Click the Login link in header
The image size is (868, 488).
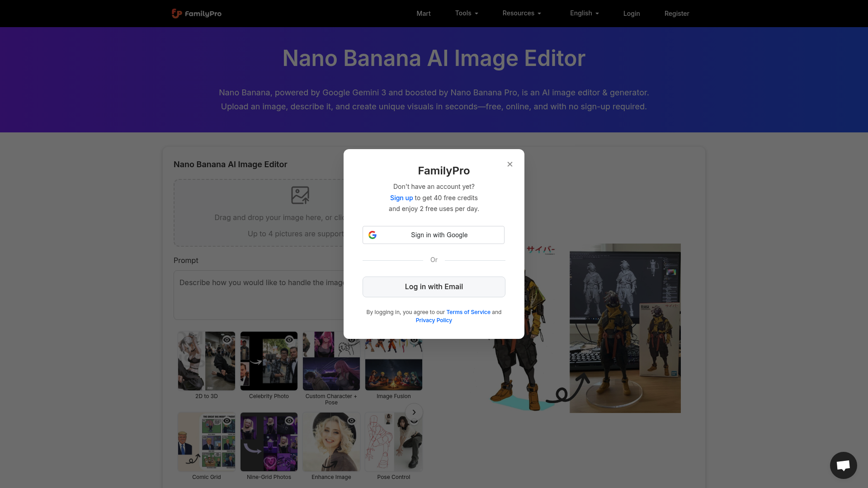(x=632, y=14)
